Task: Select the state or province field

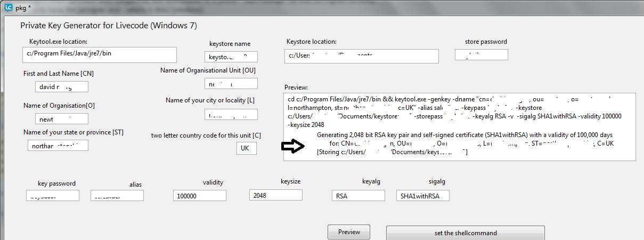Action: [58, 145]
